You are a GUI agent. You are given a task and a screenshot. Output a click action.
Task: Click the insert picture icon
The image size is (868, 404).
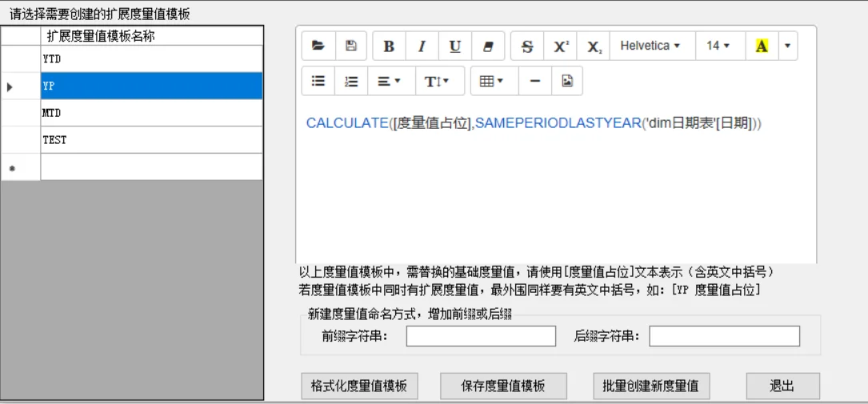567,82
